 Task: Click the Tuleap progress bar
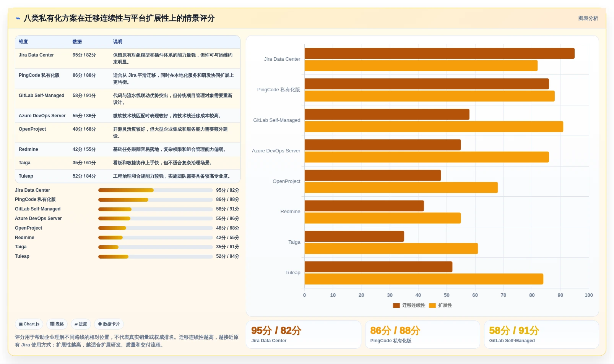click(155, 257)
